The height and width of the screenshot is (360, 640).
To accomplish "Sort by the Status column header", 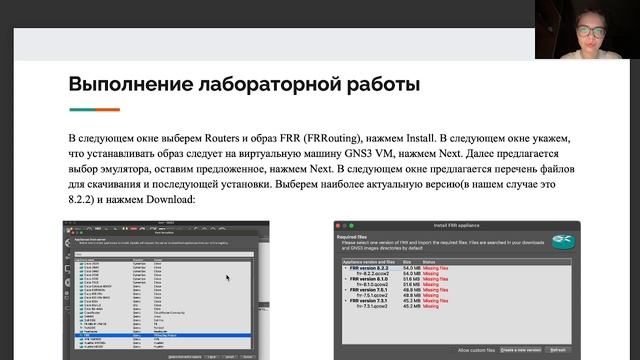I will pos(429,262).
